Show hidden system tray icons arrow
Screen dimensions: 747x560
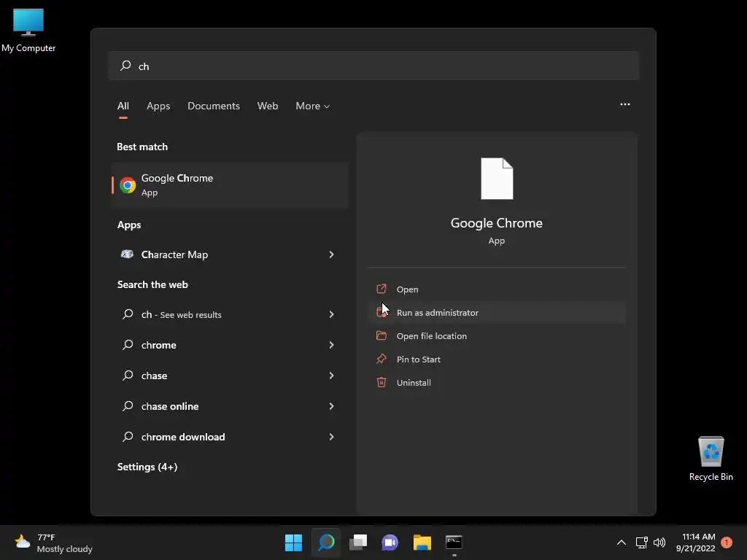[622, 542]
